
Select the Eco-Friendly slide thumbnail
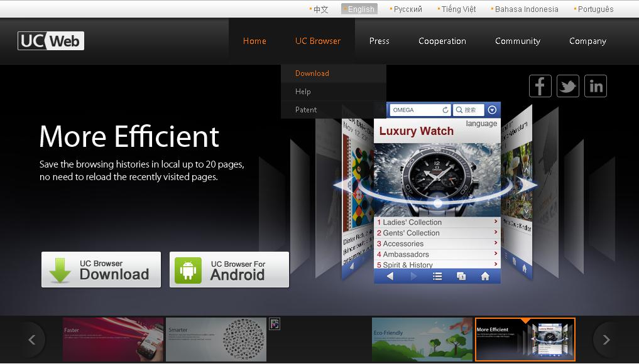[422, 340]
